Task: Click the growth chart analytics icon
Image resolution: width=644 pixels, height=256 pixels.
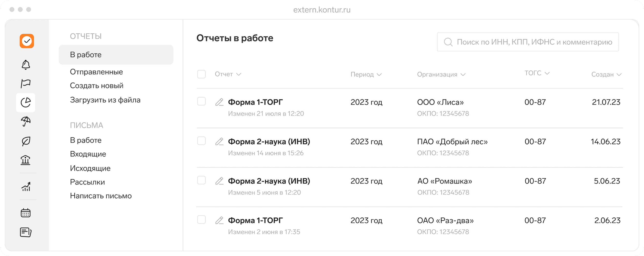Action: click(x=26, y=187)
